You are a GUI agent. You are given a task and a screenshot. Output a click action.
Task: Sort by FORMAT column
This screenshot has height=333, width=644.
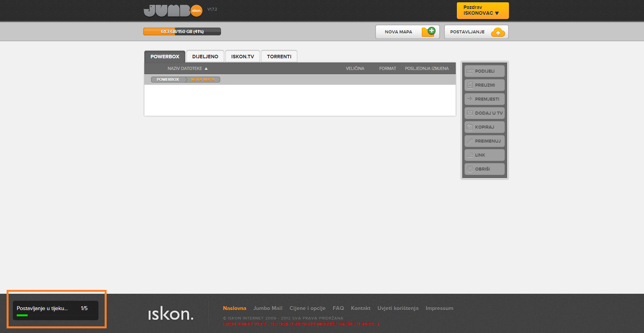[x=388, y=68]
